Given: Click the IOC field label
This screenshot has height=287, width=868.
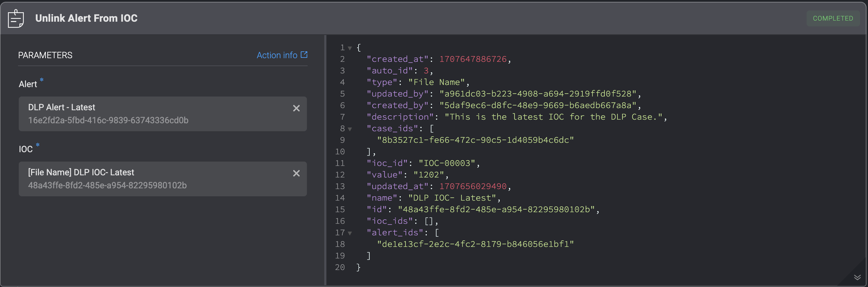Looking at the screenshot, I should [x=26, y=149].
